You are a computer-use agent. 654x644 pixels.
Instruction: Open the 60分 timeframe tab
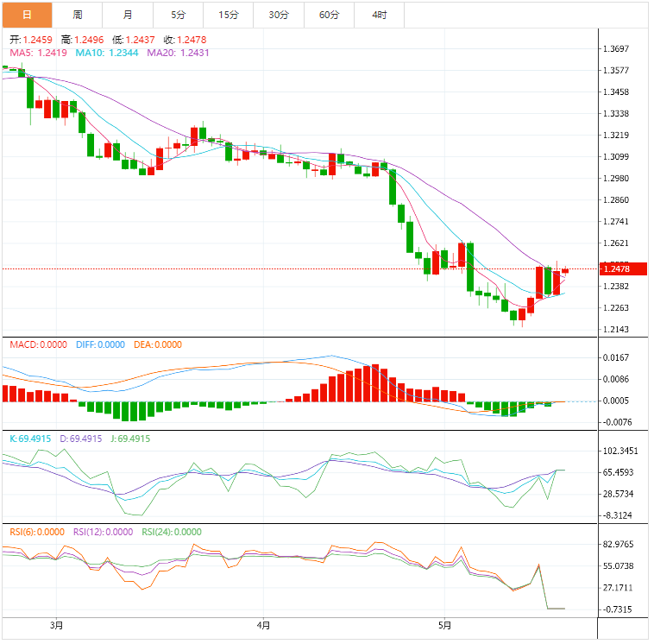[x=329, y=15]
